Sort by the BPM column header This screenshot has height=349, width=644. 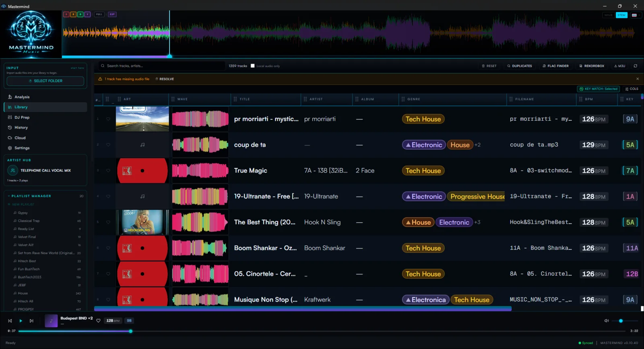[x=589, y=99]
